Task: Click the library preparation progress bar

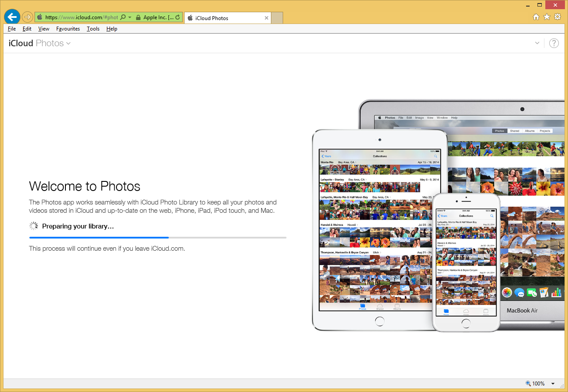Action: pyautogui.click(x=158, y=238)
